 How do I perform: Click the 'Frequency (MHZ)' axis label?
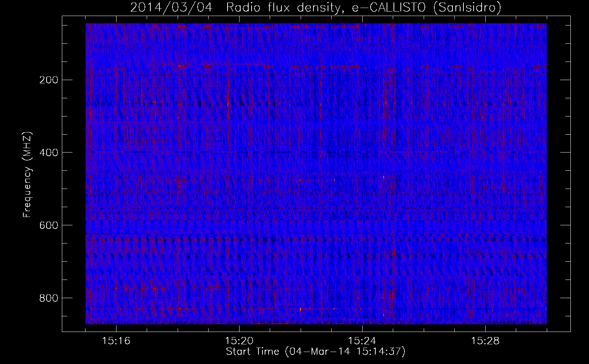pos(27,175)
